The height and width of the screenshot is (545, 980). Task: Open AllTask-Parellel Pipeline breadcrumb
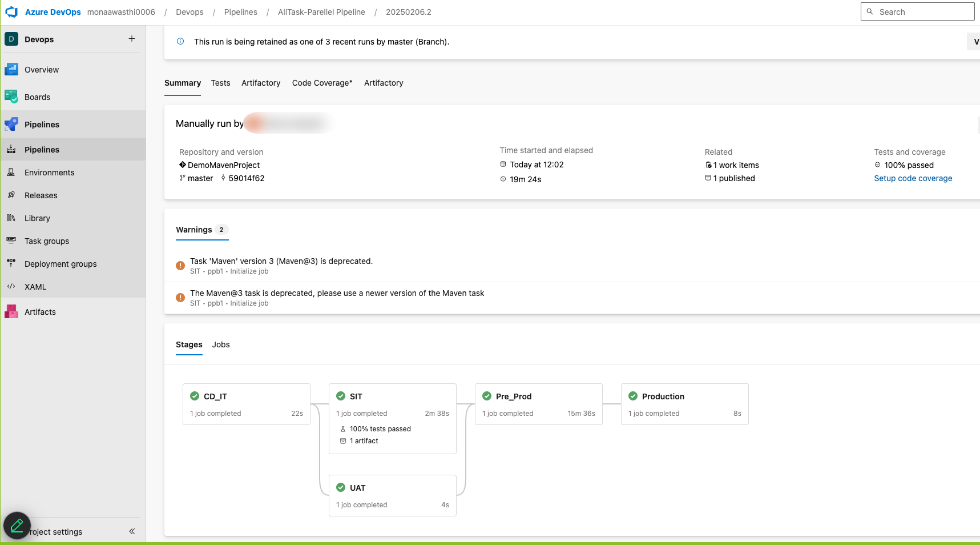coord(321,12)
